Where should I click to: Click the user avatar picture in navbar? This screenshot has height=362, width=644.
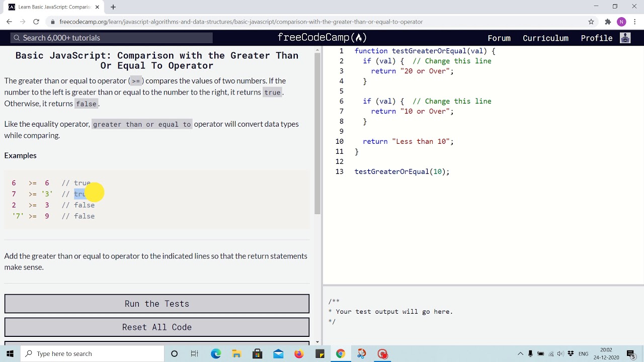pos(625,38)
